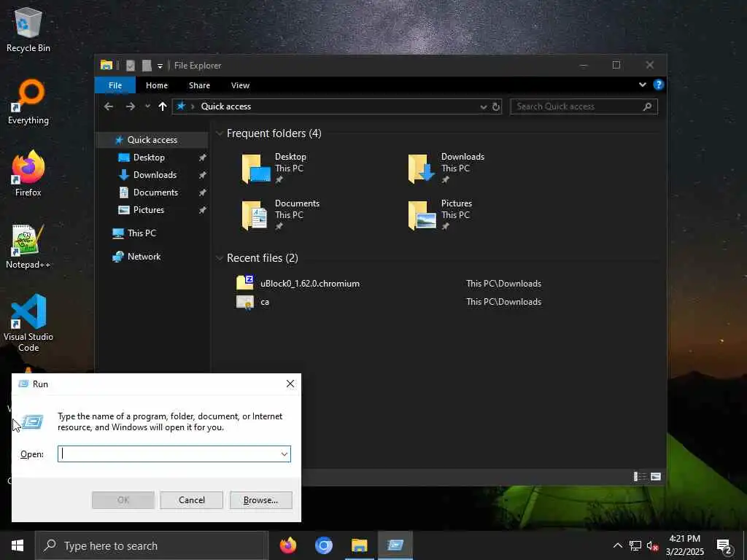Select Pictures in navigation pane

(148, 210)
